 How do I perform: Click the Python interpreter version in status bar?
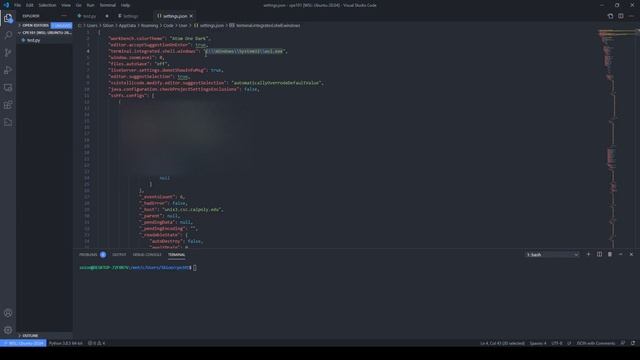pos(66,343)
